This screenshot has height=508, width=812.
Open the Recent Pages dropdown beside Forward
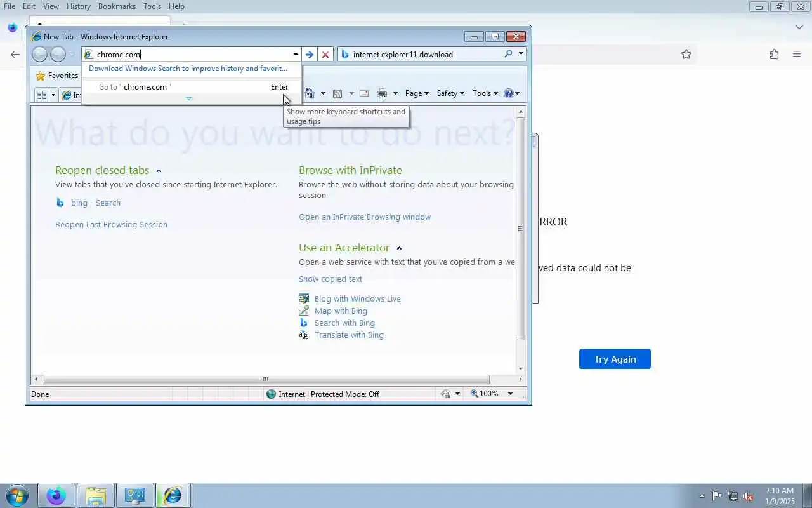[71, 55]
